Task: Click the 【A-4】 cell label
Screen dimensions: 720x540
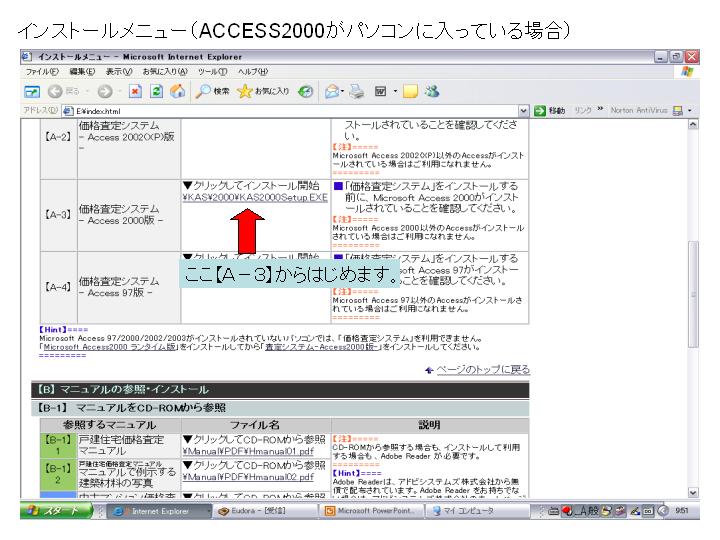Action: pos(58,287)
